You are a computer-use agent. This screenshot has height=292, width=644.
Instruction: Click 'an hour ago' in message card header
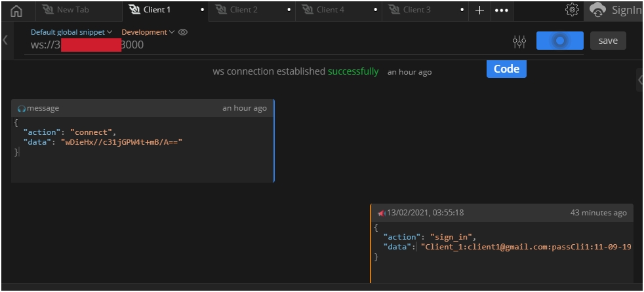245,108
